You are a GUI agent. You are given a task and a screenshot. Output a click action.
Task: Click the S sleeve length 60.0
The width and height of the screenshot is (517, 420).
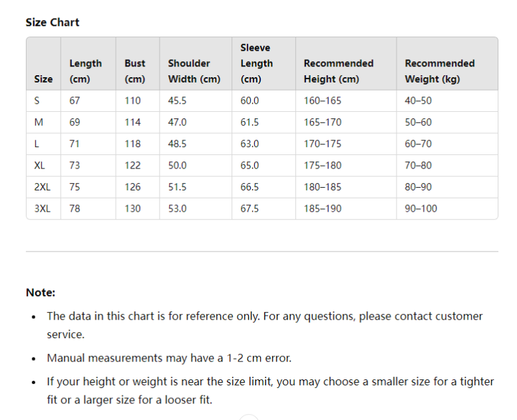pos(250,101)
